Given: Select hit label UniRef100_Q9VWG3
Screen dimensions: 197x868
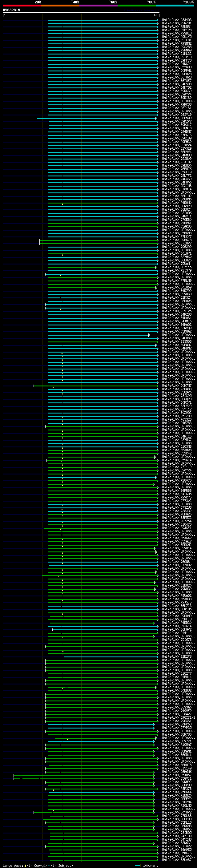Looking at the screenshot, I should [177, 294].
